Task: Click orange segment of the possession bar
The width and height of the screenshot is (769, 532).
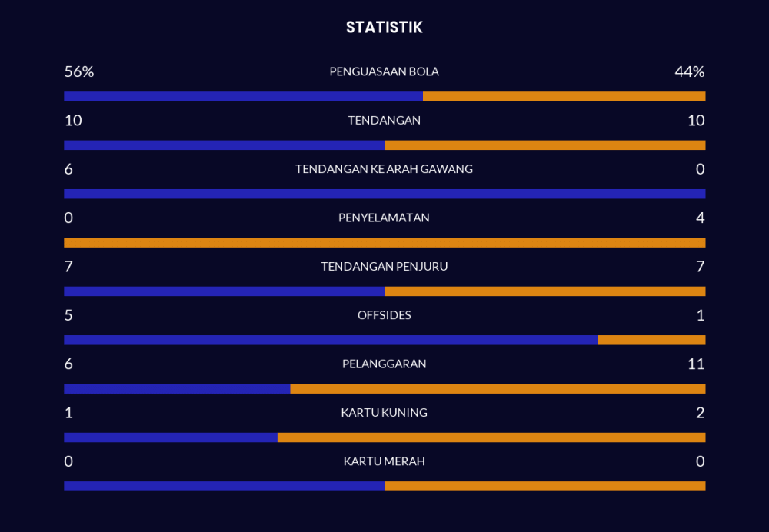Action: tap(564, 97)
